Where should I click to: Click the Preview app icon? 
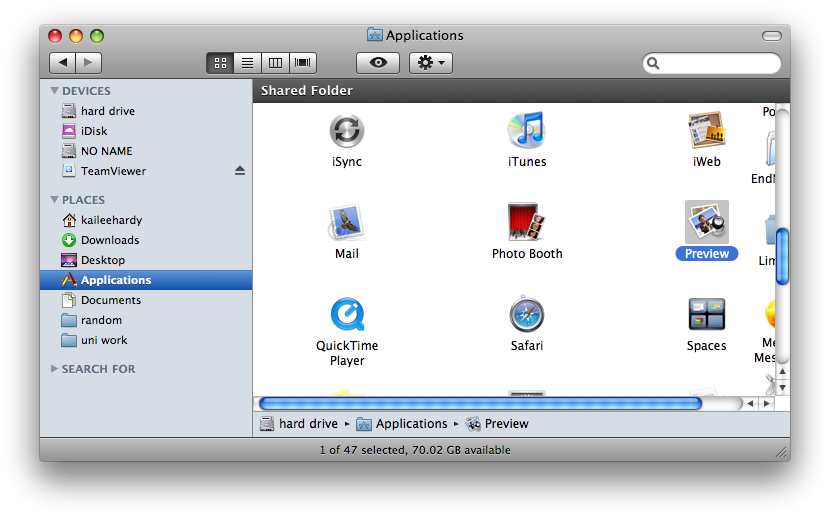point(707,222)
